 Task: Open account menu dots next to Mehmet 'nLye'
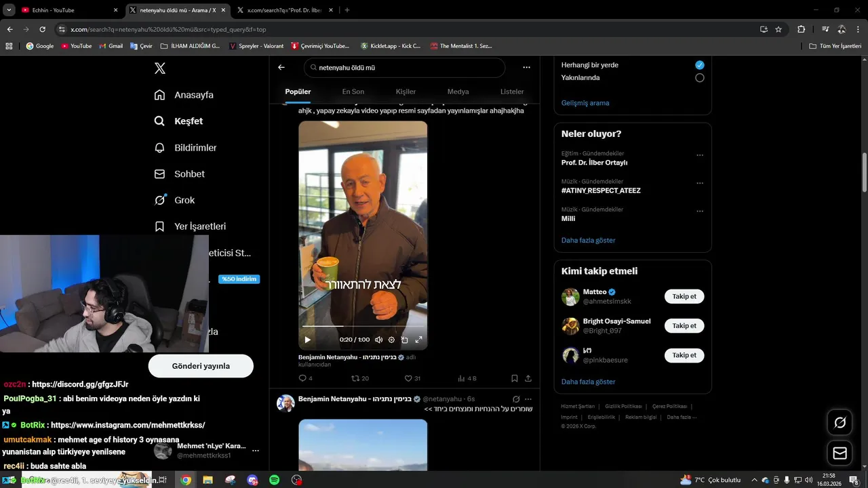(256, 451)
